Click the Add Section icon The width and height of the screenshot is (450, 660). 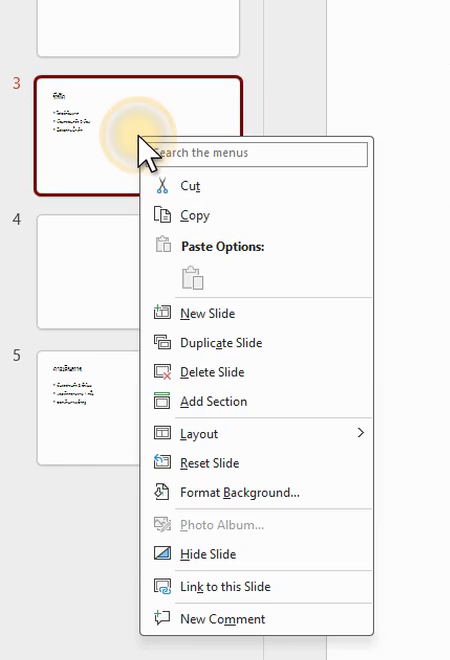tap(162, 401)
